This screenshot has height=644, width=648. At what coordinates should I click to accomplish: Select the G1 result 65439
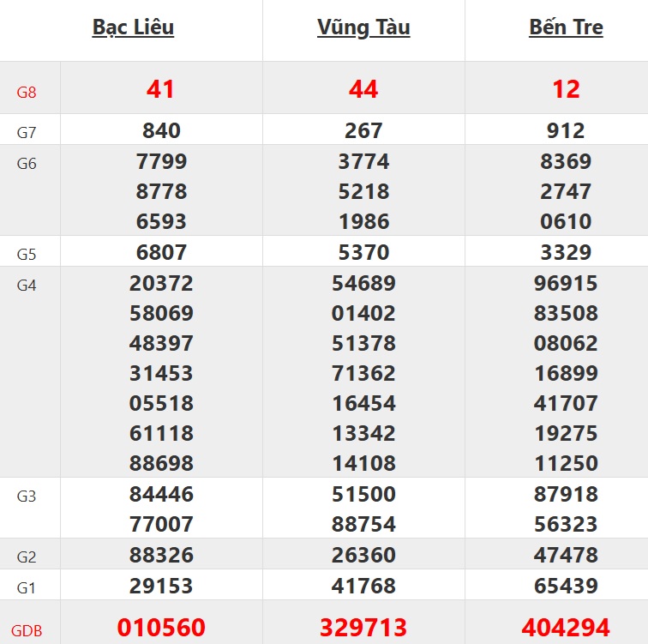tap(566, 587)
